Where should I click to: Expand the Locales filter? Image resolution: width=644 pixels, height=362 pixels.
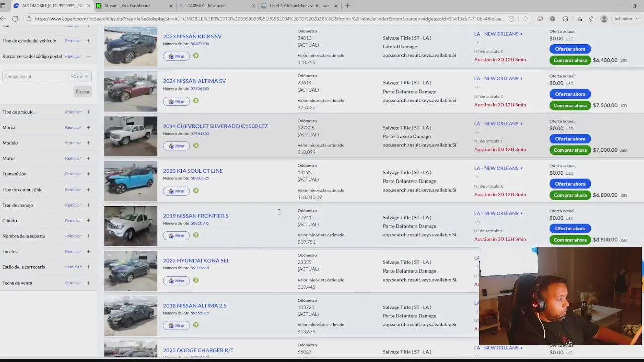[88, 251]
